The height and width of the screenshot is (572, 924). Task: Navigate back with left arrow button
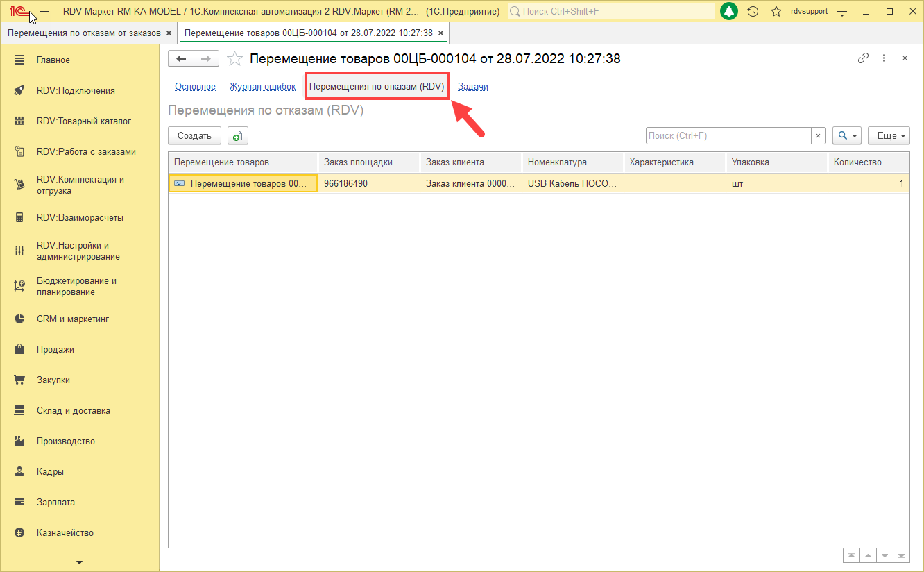pyautogui.click(x=181, y=59)
